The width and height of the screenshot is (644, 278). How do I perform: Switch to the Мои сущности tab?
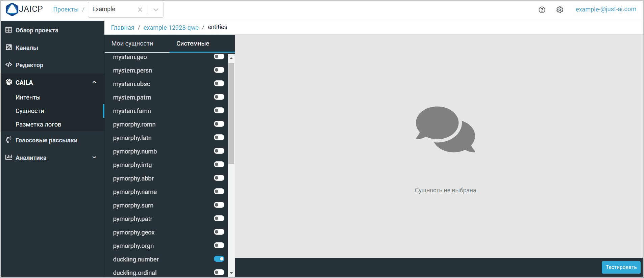[132, 44]
